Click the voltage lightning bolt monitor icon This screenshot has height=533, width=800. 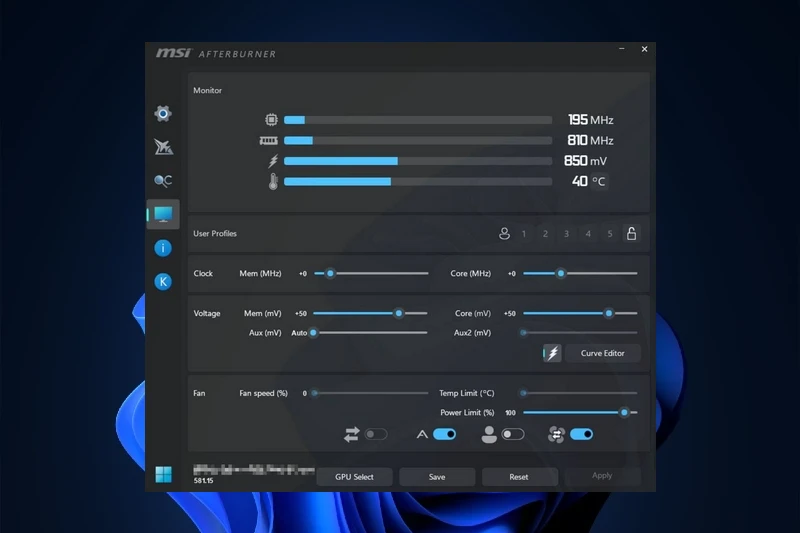point(273,161)
